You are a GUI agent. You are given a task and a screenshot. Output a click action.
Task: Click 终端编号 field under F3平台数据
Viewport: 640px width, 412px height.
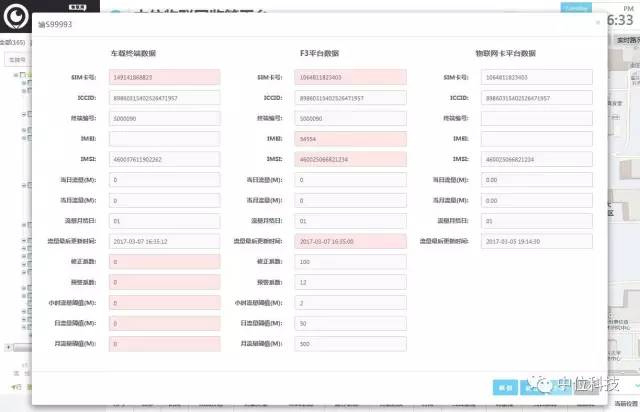click(351, 118)
